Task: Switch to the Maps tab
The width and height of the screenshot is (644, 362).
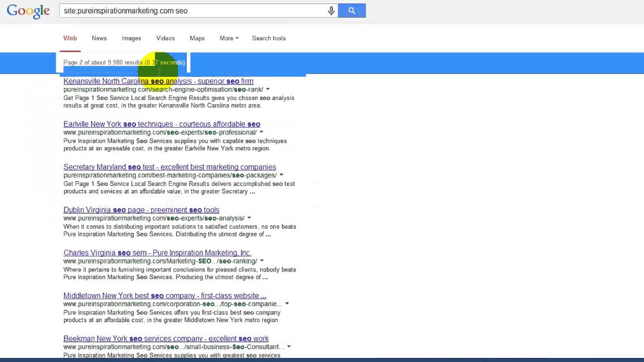Action: pos(197,38)
